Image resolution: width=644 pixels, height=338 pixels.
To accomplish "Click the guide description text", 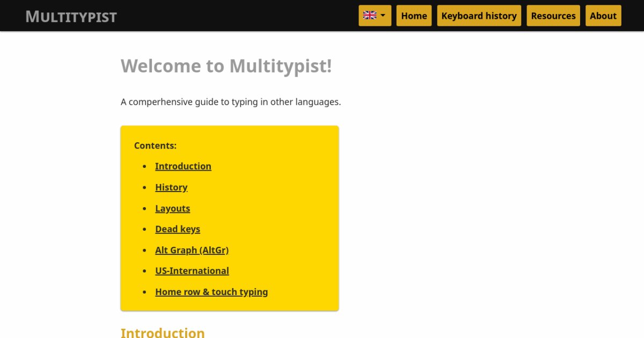I will (x=231, y=101).
